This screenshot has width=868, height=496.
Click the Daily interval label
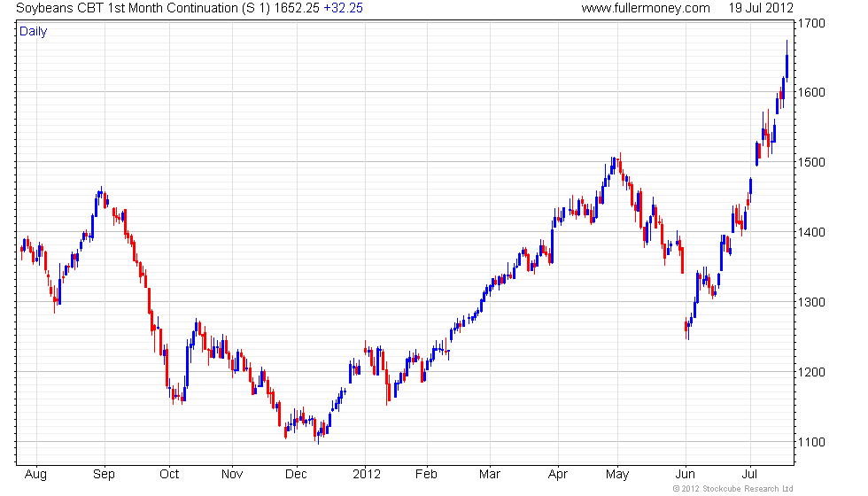34,32
